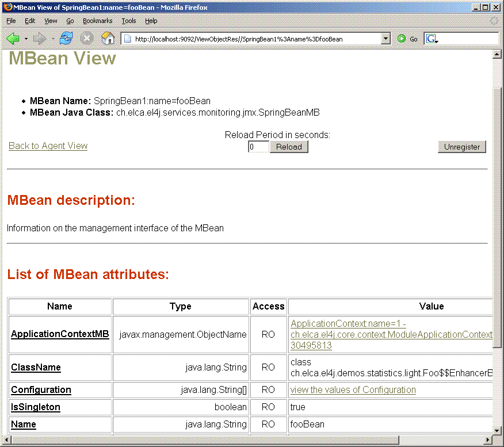Click the 'List of MBean attributes:' heading
This screenshot has height=447, width=504.
point(88,274)
